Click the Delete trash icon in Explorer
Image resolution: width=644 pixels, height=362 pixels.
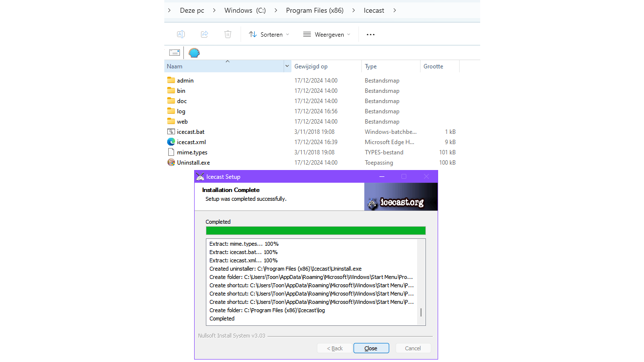point(228,34)
